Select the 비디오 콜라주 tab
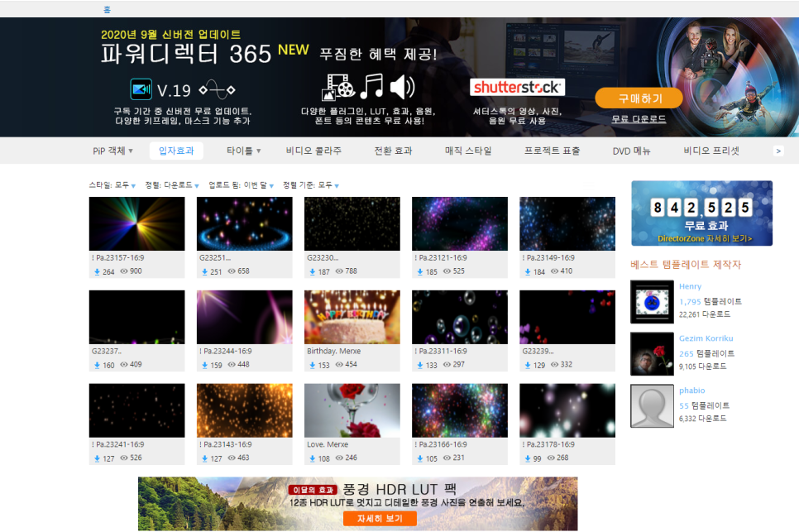The image size is (799, 532). 313,151
